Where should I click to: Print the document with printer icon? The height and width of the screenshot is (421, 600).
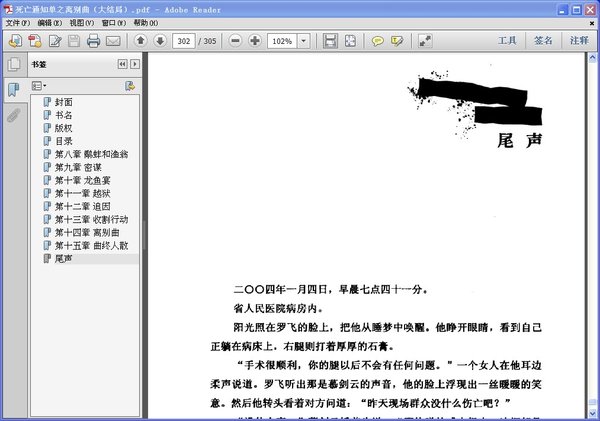[93, 41]
